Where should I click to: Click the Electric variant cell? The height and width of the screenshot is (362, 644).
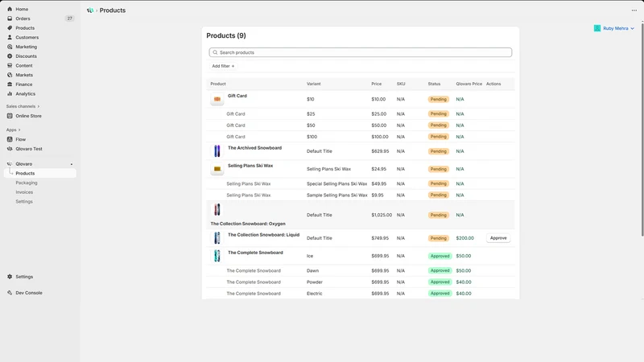pyautogui.click(x=314, y=294)
